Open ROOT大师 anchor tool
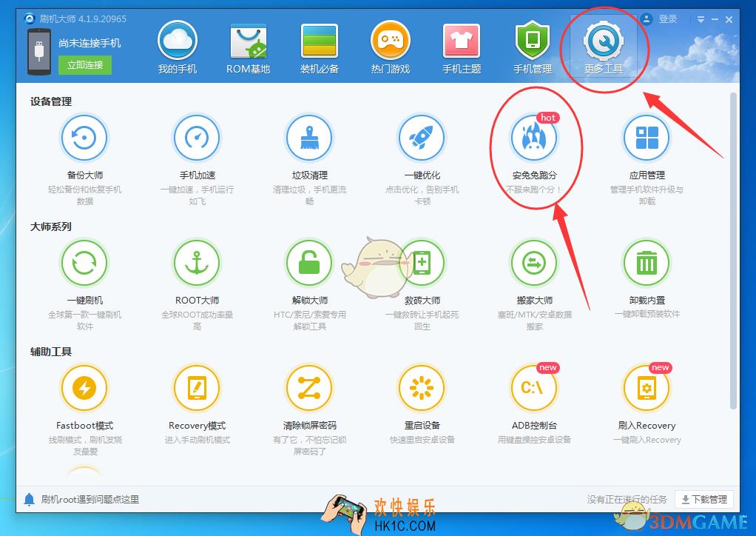The height and width of the screenshot is (536, 756). (197, 263)
